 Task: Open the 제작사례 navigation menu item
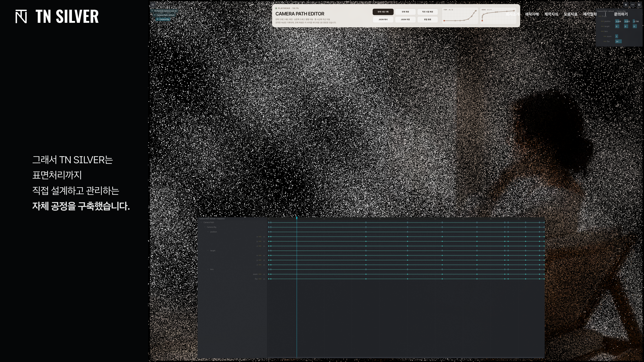tap(532, 14)
